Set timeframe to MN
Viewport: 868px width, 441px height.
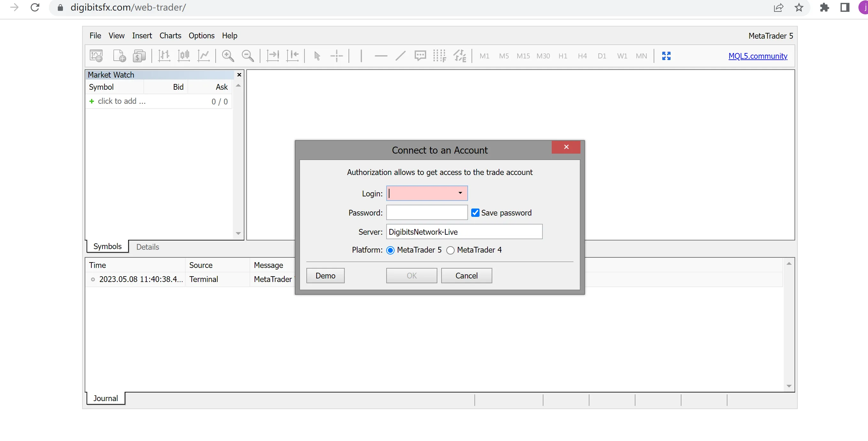click(x=641, y=56)
